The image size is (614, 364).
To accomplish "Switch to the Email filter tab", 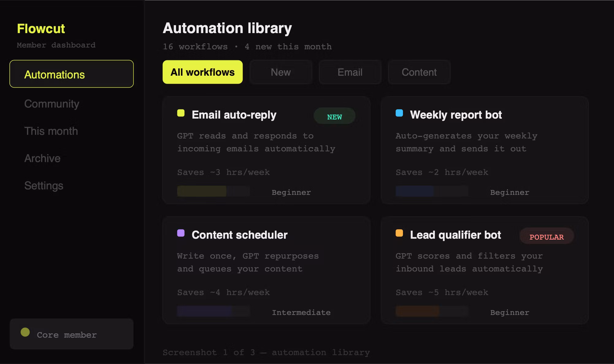I will [x=350, y=72].
